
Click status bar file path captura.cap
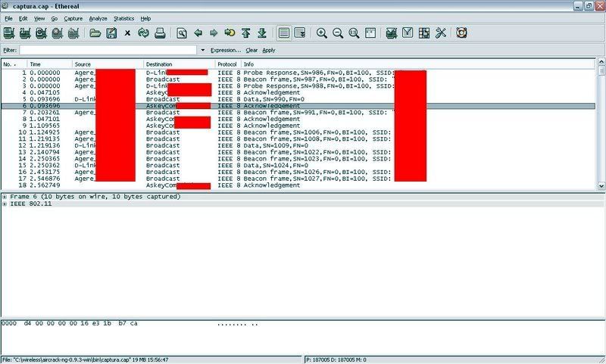point(86,359)
